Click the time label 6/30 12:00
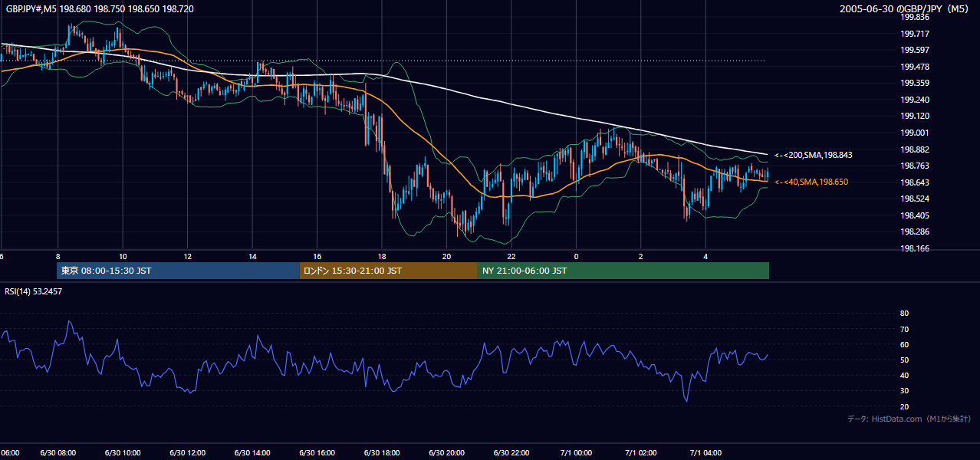This screenshot has width=980, height=460. tap(188, 453)
